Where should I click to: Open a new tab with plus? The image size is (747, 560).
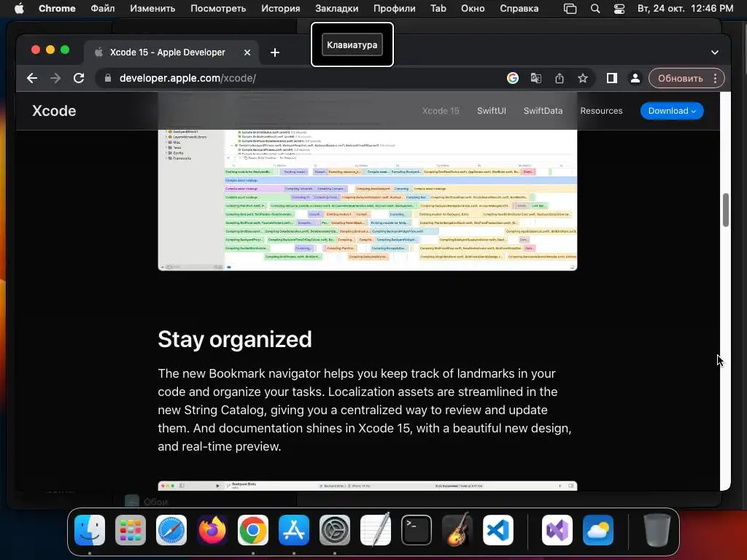tap(275, 52)
